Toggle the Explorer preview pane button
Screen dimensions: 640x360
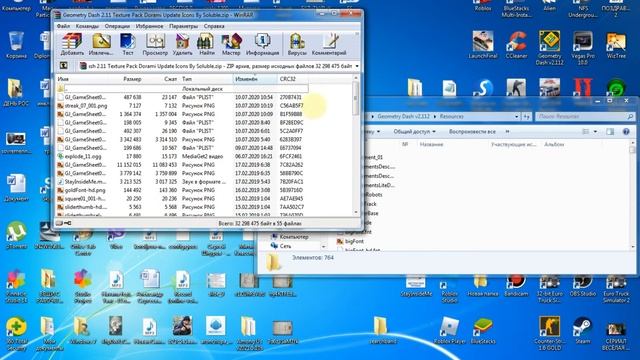[610, 131]
